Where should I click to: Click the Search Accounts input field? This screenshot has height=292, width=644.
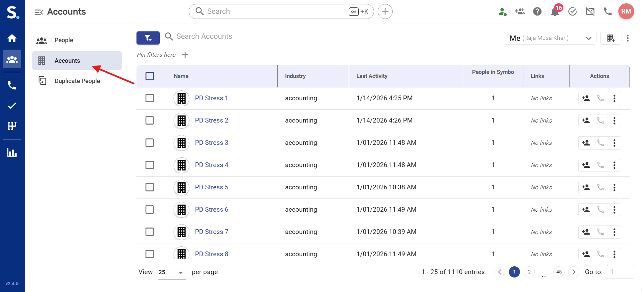click(x=256, y=36)
